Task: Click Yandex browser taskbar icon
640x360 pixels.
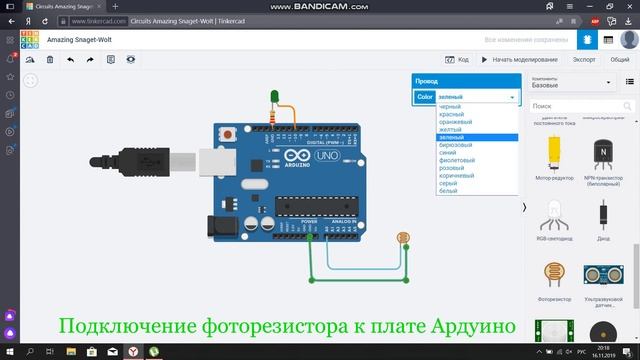Action: point(133,351)
